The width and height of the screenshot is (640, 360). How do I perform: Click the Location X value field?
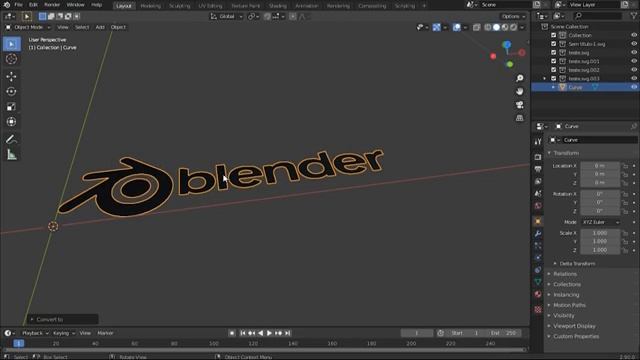pos(600,166)
